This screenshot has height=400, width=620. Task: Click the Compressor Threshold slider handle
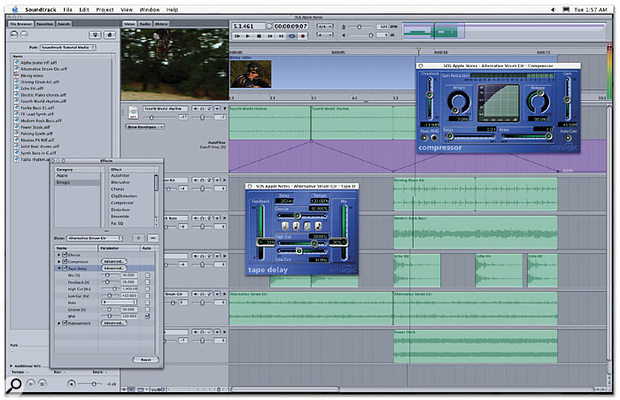(x=429, y=95)
